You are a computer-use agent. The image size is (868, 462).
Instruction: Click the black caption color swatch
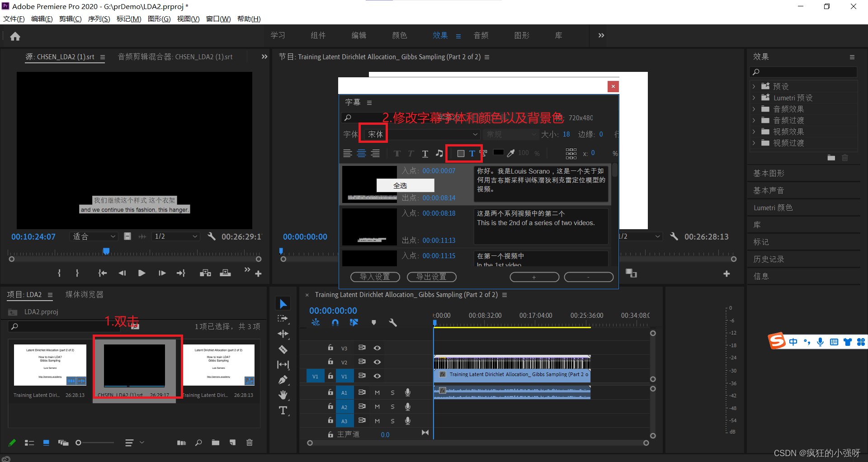(x=498, y=153)
